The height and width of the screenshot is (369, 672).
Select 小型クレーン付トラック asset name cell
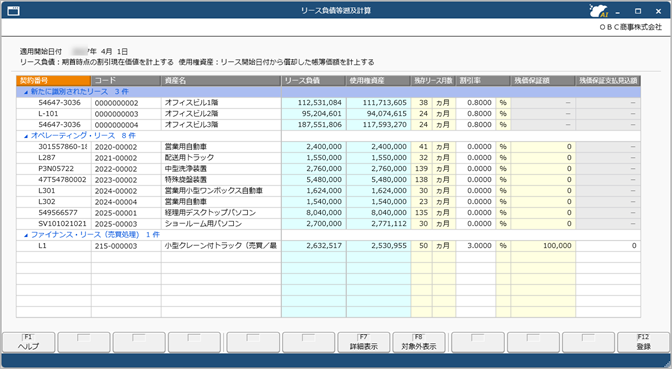(x=221, y=246)
